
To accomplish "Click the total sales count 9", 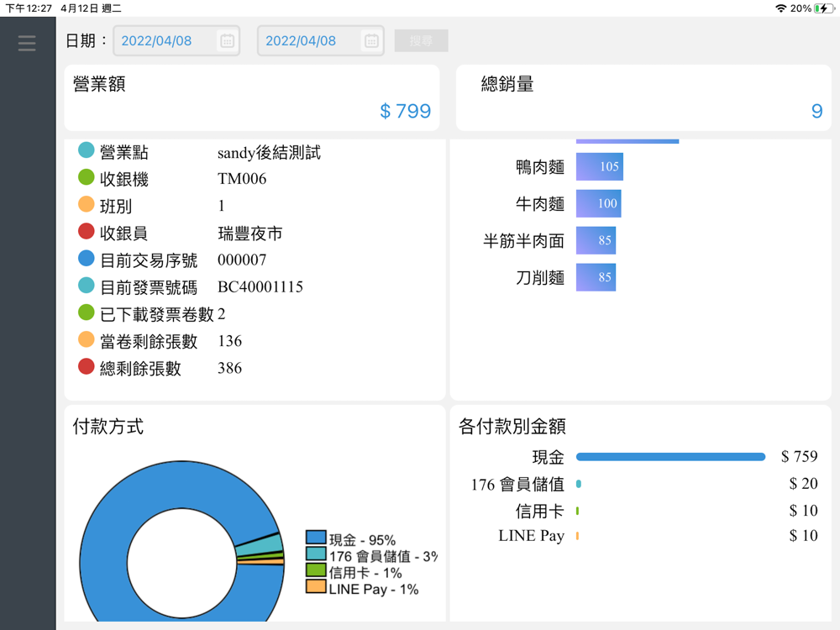I will click(x=816, y=111).
